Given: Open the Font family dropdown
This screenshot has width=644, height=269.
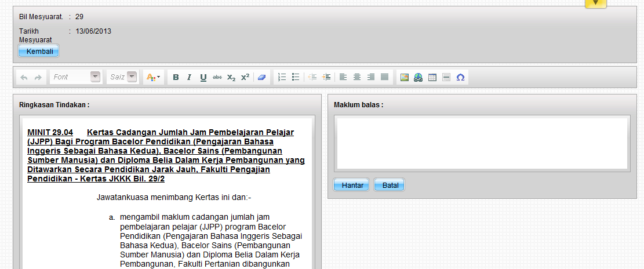Looking at the screenshot, I should pos(75,77).
